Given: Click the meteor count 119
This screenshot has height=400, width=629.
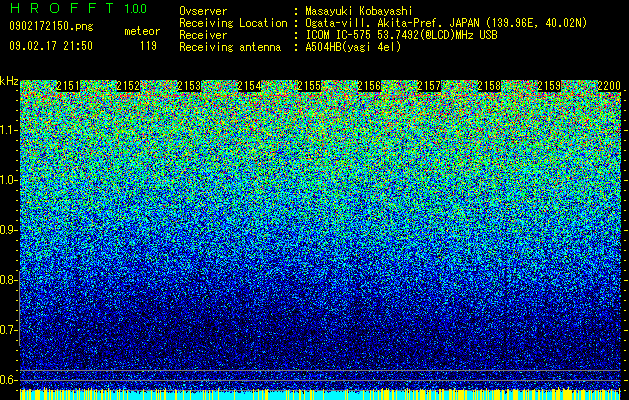Looking at the screenshot, I should 148,46.
